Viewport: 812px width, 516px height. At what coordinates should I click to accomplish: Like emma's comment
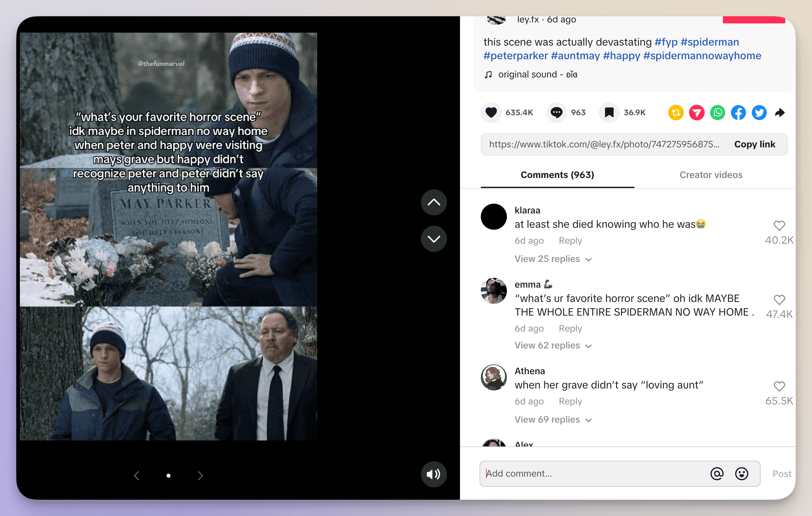click(x=779, y=300)
